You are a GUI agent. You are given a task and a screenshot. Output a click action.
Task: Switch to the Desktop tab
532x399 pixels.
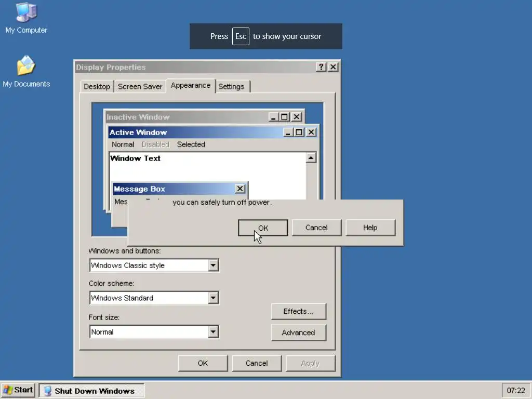[x=97, y=87]
